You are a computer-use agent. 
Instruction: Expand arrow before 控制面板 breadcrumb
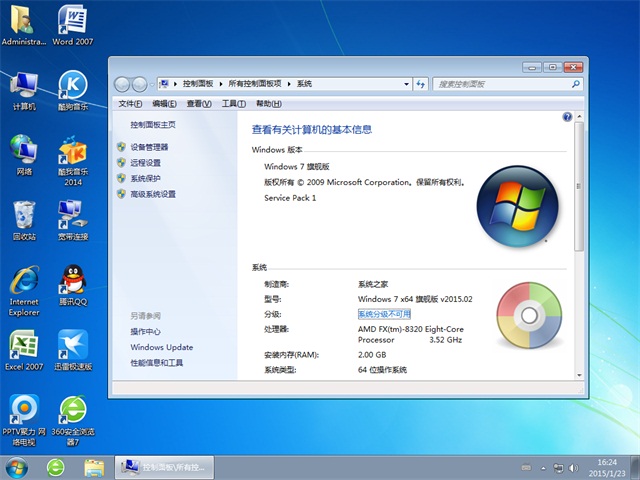point(175,84)
